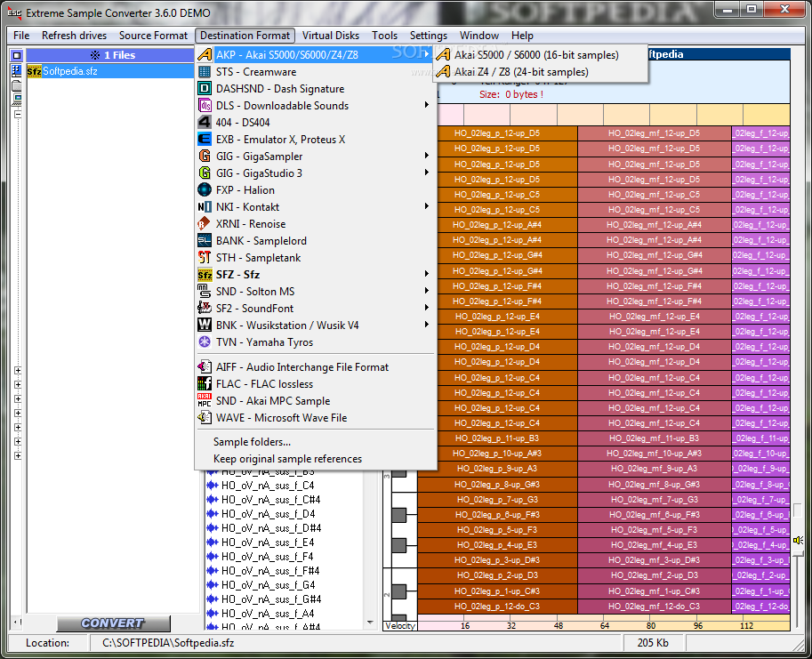Click the location path C:\SOFTPEDIA\Softpedia.sfz
Viewport: 812px width, 659px height.
point(168,643)
